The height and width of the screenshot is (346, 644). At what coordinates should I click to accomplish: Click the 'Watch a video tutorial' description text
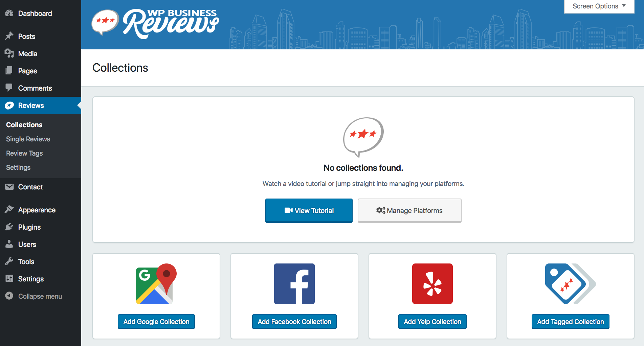point(363,184)
